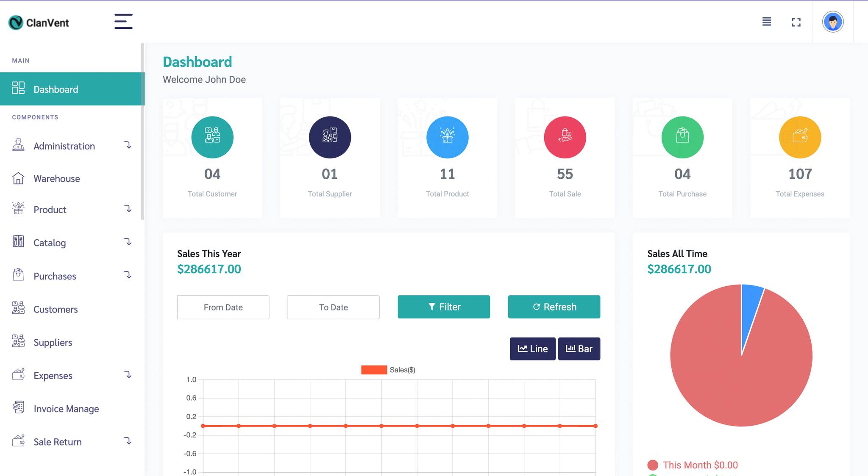Open the user avatar profile menu

pos(832,22)
